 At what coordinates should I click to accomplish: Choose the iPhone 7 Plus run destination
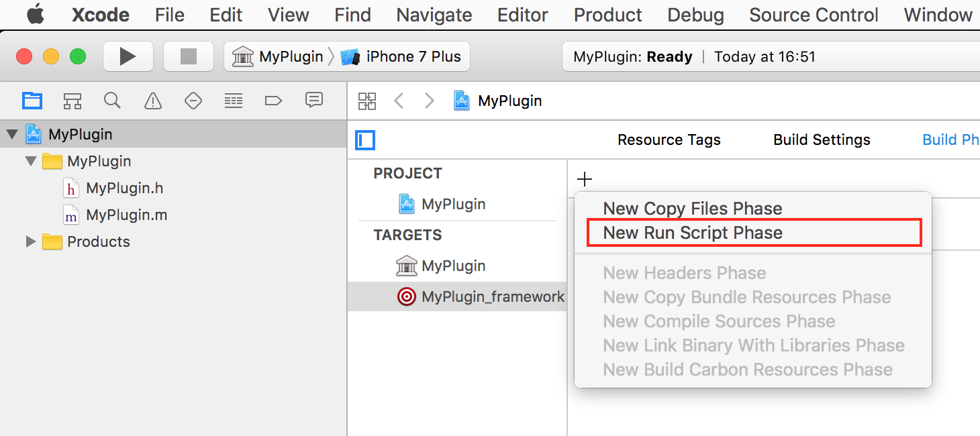point(413,57)
